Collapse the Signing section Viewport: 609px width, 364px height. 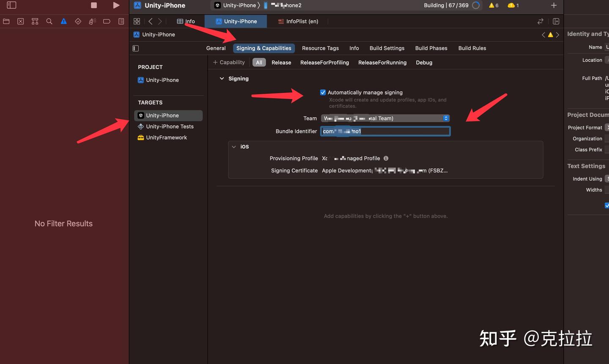click(222, 78)
